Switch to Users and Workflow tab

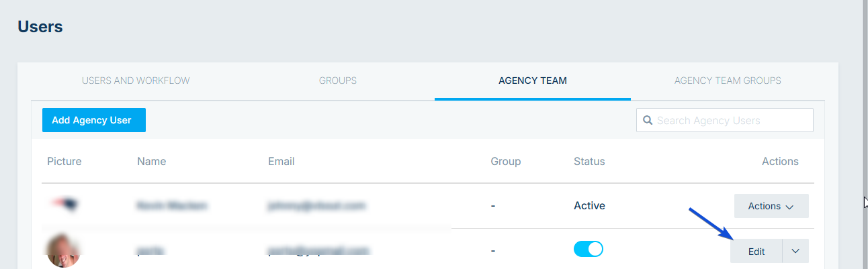(136, 80)
